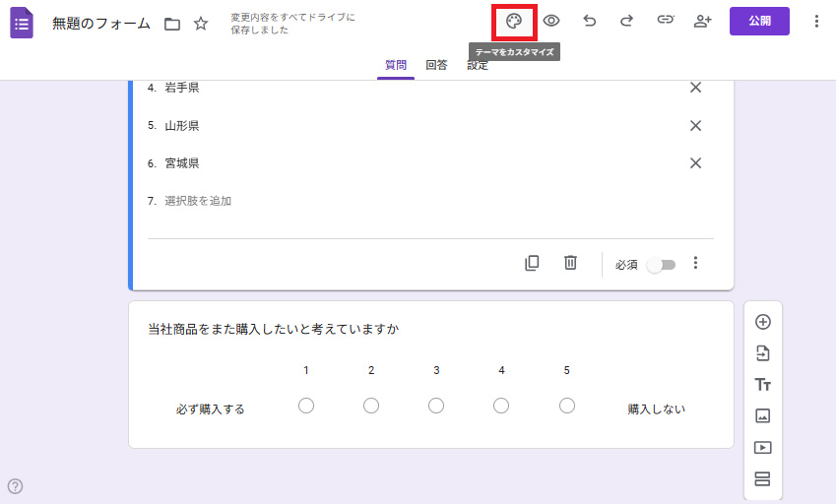The image size is (836, 504).
Task: Toggle the 必須 required switch
Action: pos(661,264)
